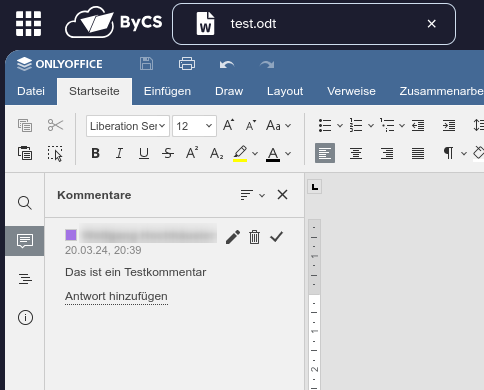The width and height of the screenshot is (484, 390).
Task: Click the save icon in header
Action: 146,64
